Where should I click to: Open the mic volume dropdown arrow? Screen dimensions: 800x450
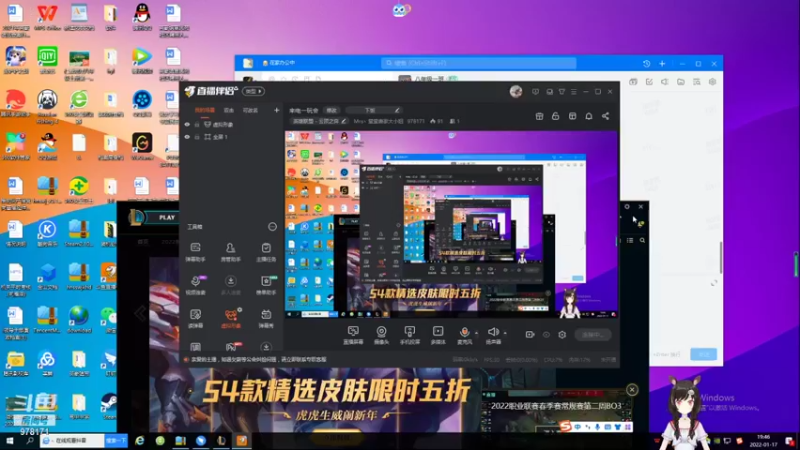[x=477, y=333]
